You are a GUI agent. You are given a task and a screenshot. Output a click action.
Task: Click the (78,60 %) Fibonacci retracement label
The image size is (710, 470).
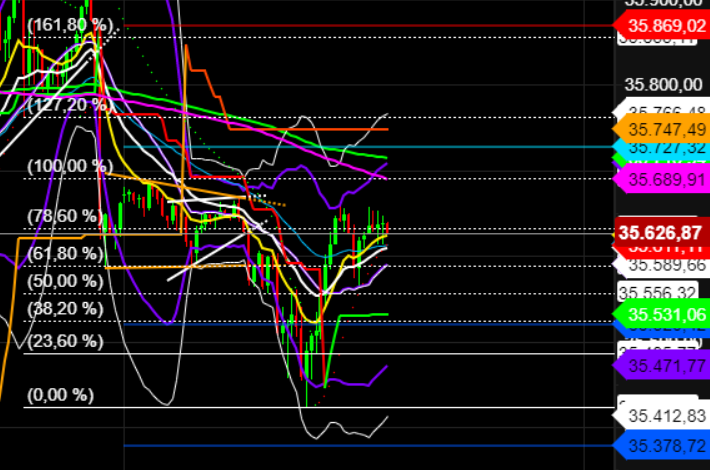(x=65, y=216)
